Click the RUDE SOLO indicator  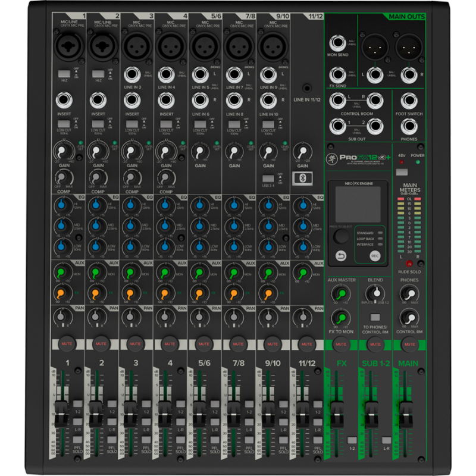click(x=409, y=262)
